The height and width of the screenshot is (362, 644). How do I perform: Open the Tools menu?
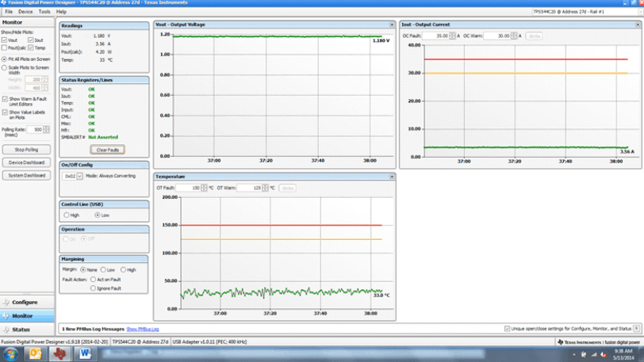[44, 12]
